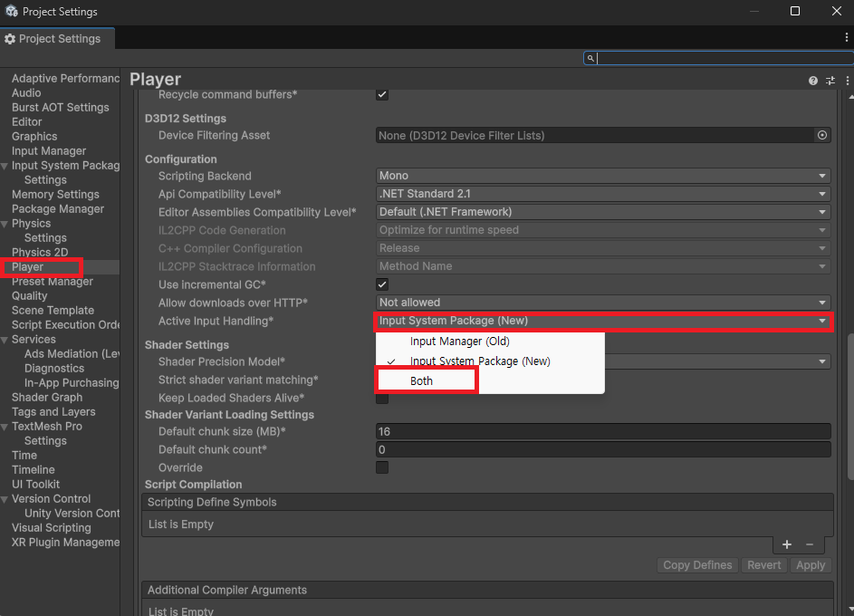Open the Project Settings tab kebab menu
The height and width of the screenshot is (616, 854).
[x=846, y=38]
